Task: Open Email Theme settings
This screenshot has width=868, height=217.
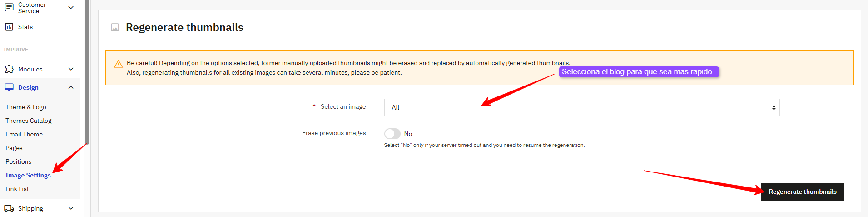Action: (x=24, y=134)
